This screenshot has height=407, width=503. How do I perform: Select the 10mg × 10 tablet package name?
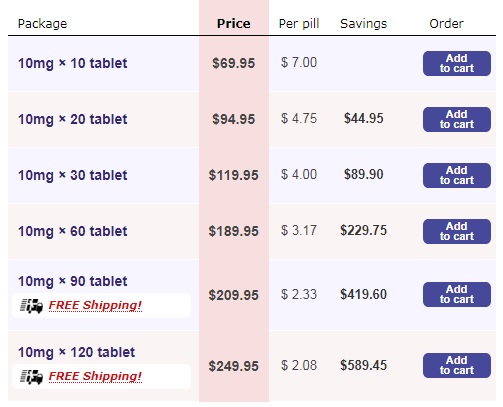73,63
